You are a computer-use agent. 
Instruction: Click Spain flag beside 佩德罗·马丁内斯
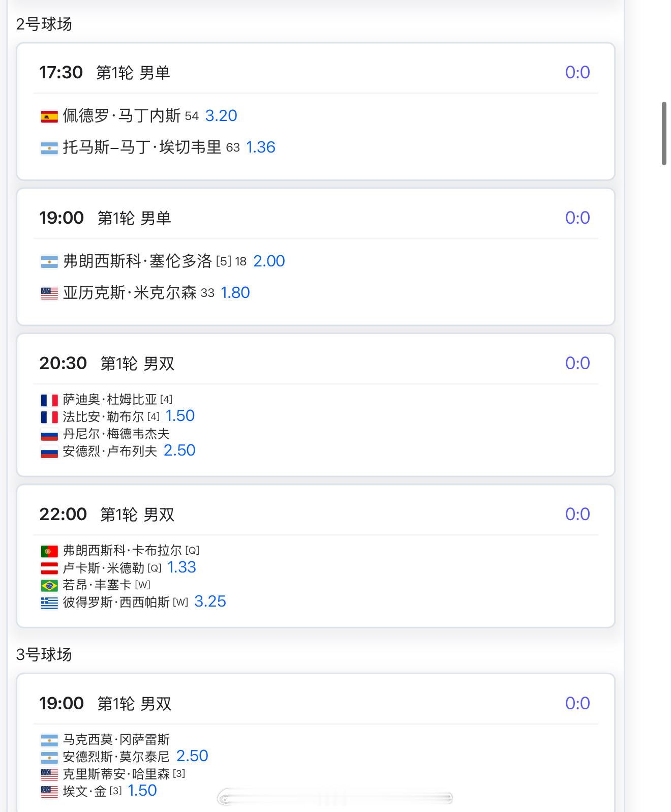[49, 116]
